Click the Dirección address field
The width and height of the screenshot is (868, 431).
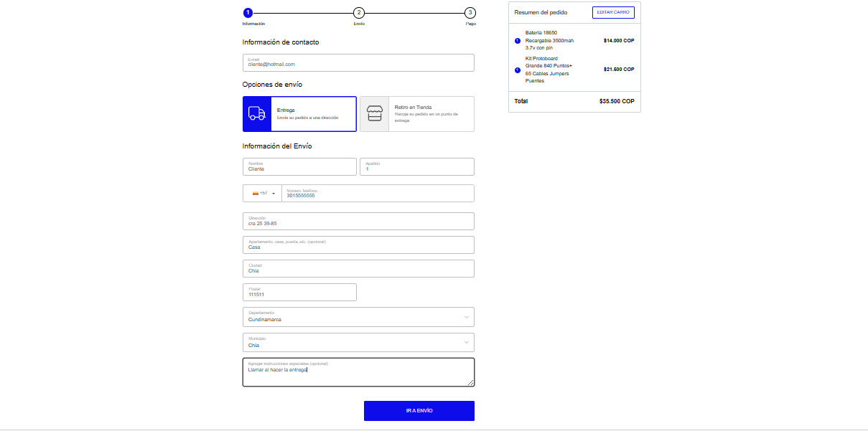(358, 222)
